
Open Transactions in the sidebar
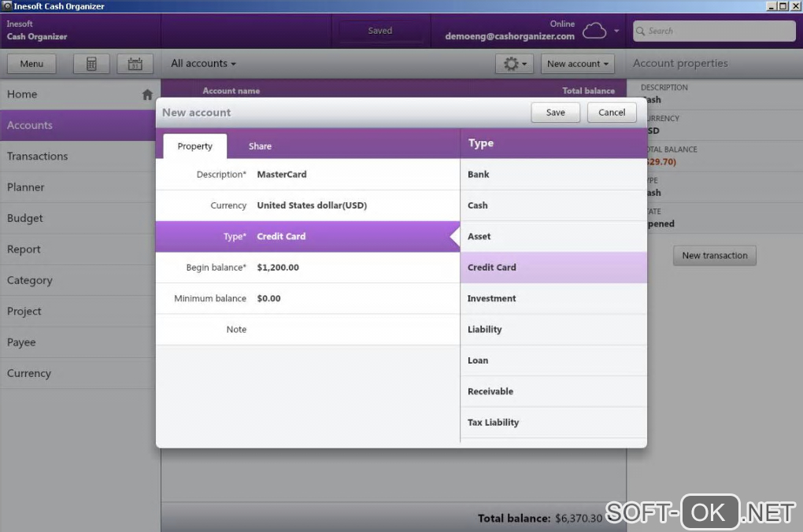pos(77,156)
